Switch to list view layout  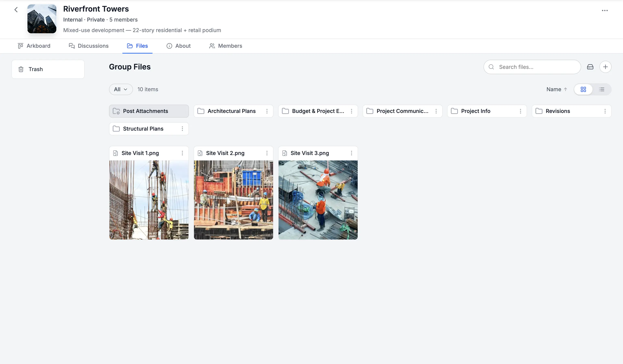601,89
